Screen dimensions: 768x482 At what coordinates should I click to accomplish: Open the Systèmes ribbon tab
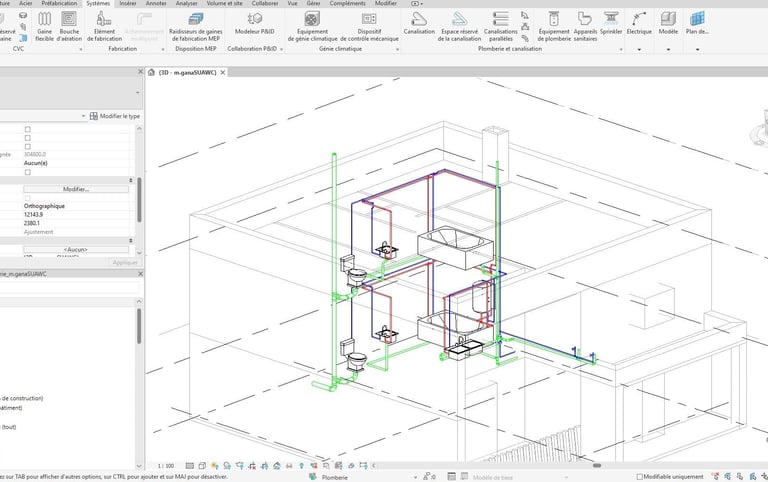pyautogui.click(x=98, y=3)
